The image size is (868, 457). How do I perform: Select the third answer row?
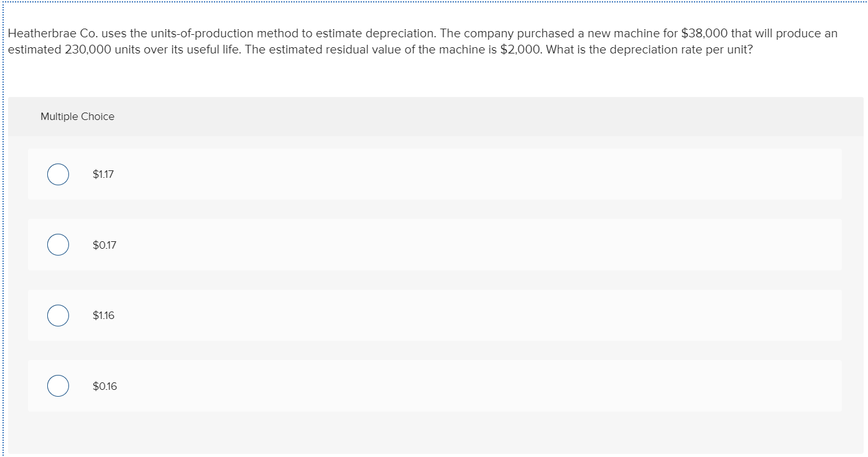click(435, 315)
